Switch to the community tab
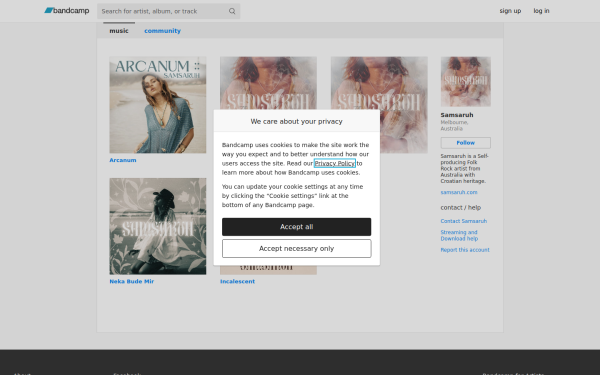The image size is (600, 375). click(162, 31)
